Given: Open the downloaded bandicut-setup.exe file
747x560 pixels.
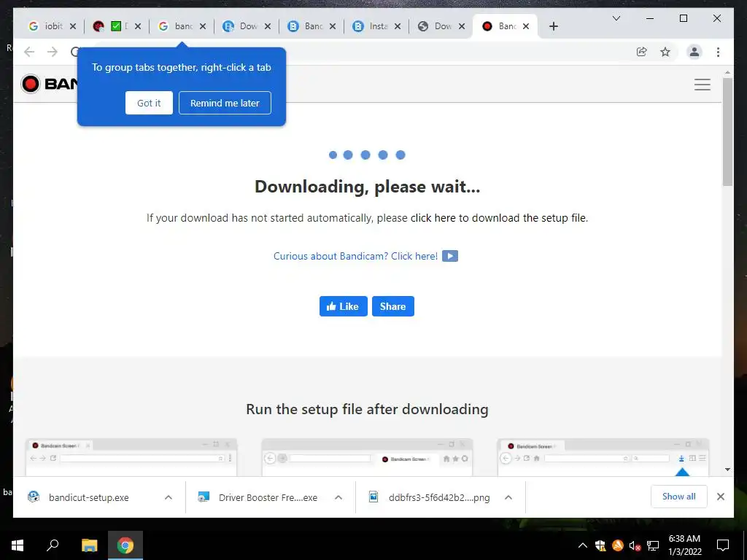Looking at the screenshot, I should point(88,497).
